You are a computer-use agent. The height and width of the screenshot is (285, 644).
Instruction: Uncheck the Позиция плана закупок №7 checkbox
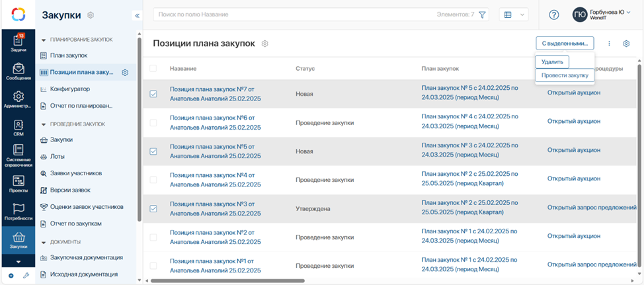click(x=153, y=94)
